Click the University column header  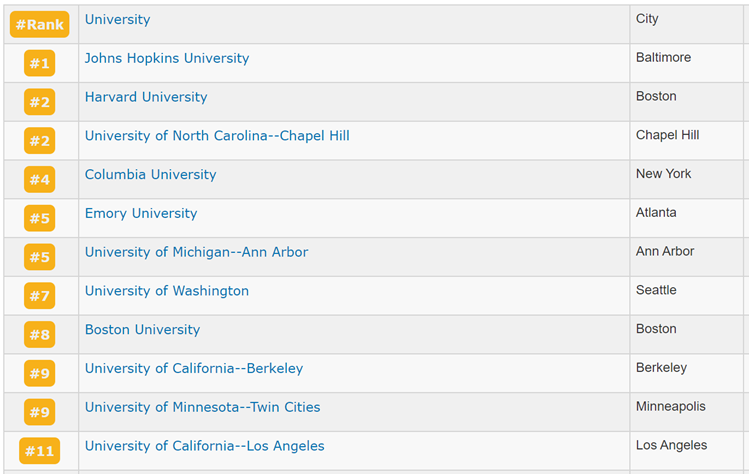click(x=118, y=20)
